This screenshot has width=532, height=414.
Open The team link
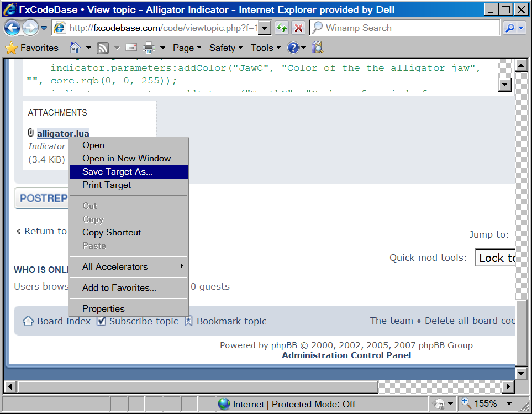[x=392, y=321]
